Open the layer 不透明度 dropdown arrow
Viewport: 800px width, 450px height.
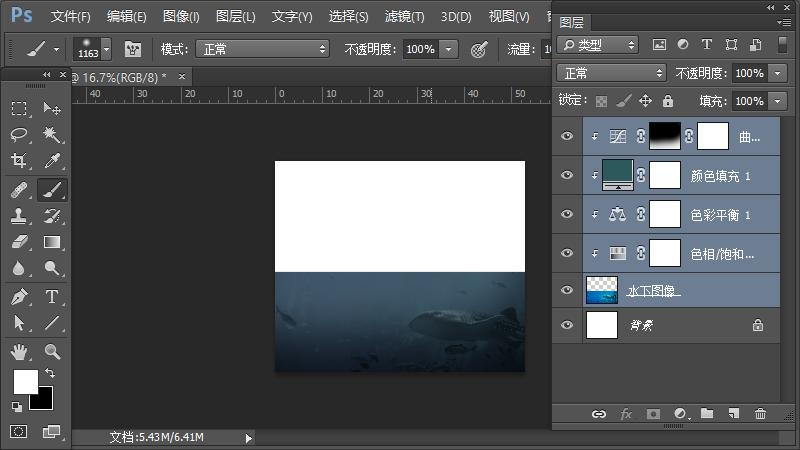778,73
